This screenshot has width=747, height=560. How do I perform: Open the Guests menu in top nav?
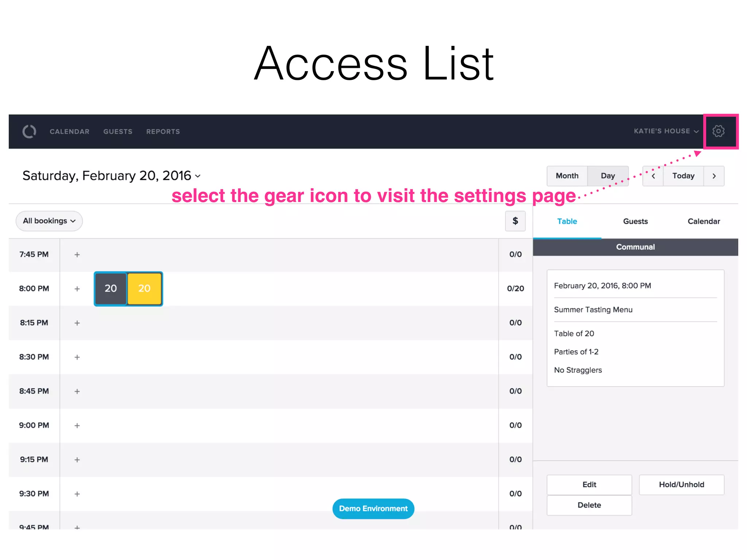118,132
